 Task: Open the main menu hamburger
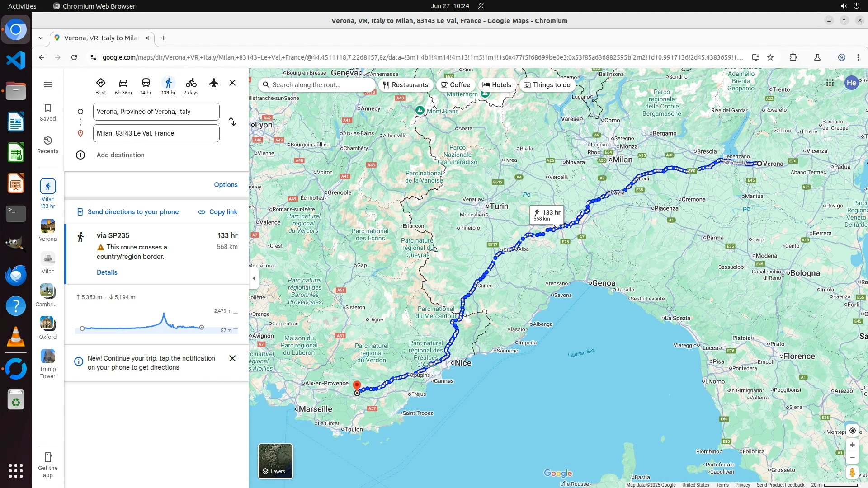tap(47, 84)
